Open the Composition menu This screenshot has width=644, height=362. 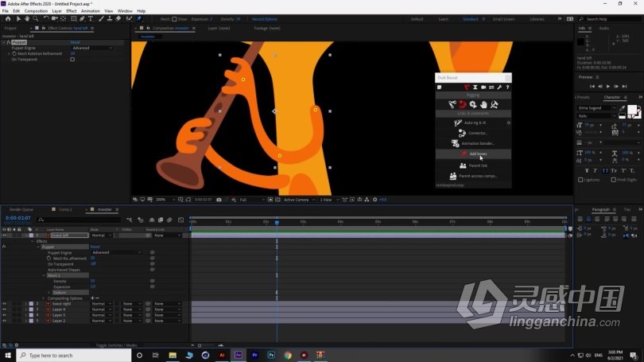click(x=36, y=11)
